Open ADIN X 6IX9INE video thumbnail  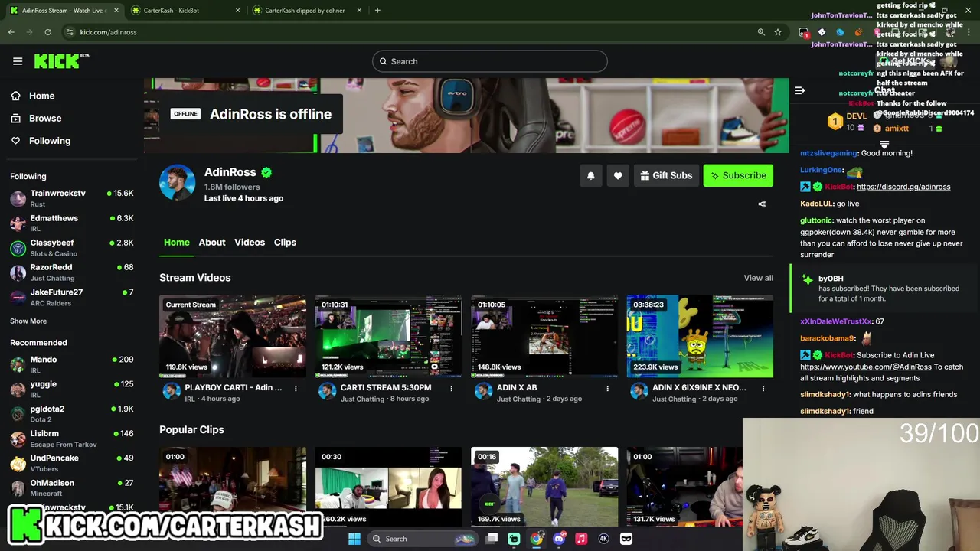pos(700,336)
